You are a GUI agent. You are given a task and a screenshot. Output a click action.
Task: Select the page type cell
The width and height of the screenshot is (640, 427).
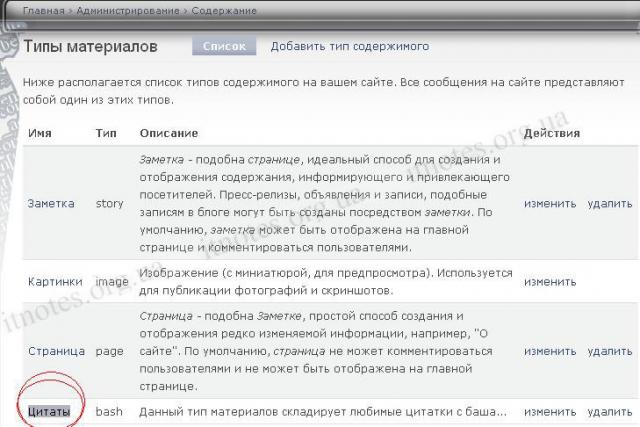[109, 351]
